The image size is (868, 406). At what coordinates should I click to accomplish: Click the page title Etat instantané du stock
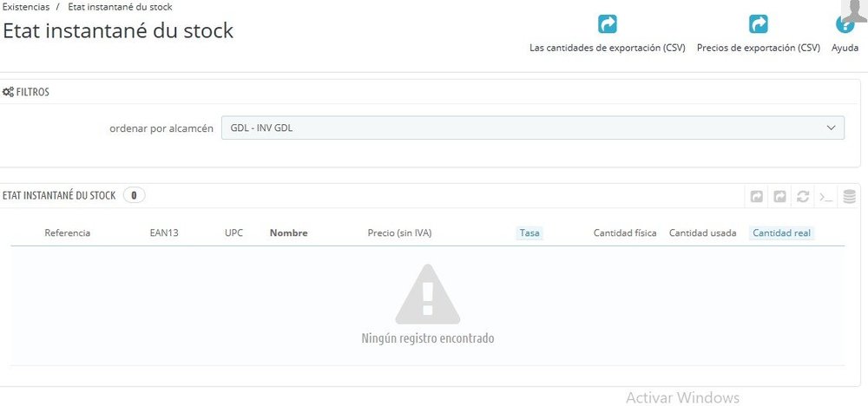click(118, 30)
